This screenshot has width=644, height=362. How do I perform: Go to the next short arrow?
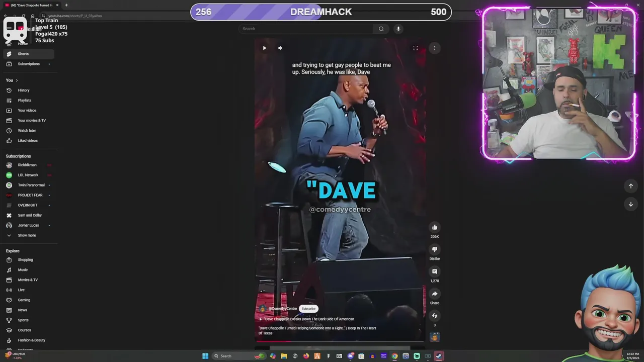coord(631,204)
